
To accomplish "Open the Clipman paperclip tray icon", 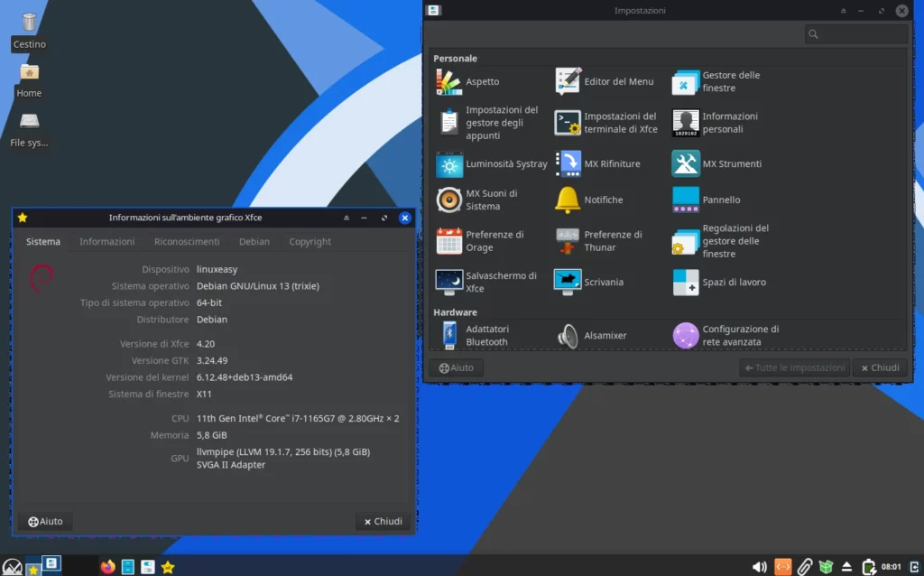I will 805,566.
